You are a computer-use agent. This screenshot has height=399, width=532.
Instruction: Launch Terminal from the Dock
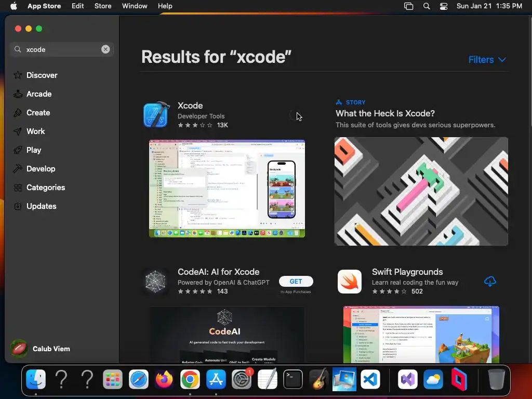pos(293,379)
